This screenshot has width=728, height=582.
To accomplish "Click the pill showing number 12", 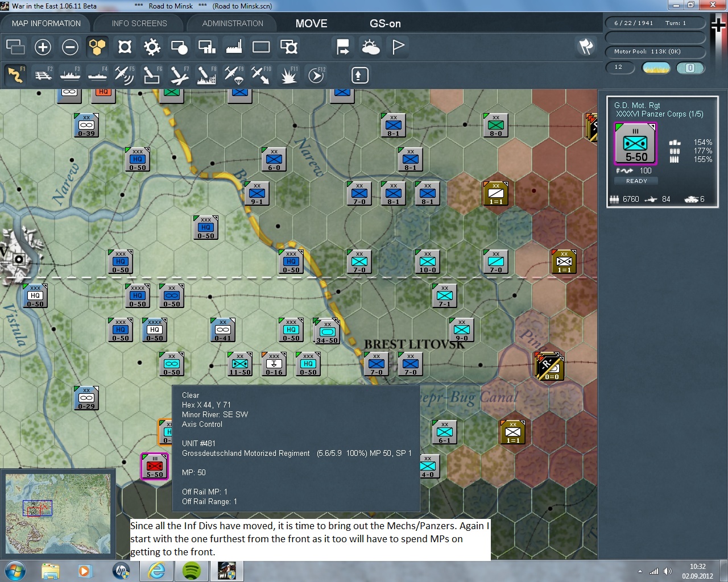I will (x=620, y=67).
